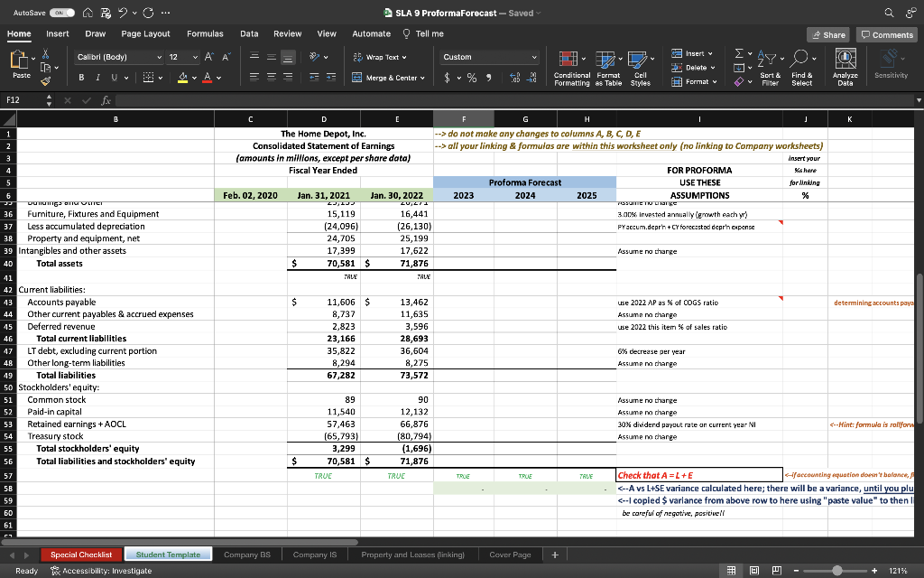Click the Increase Indent icon
The width and height of the screenshot is (924, 578).
click(331, 78)
